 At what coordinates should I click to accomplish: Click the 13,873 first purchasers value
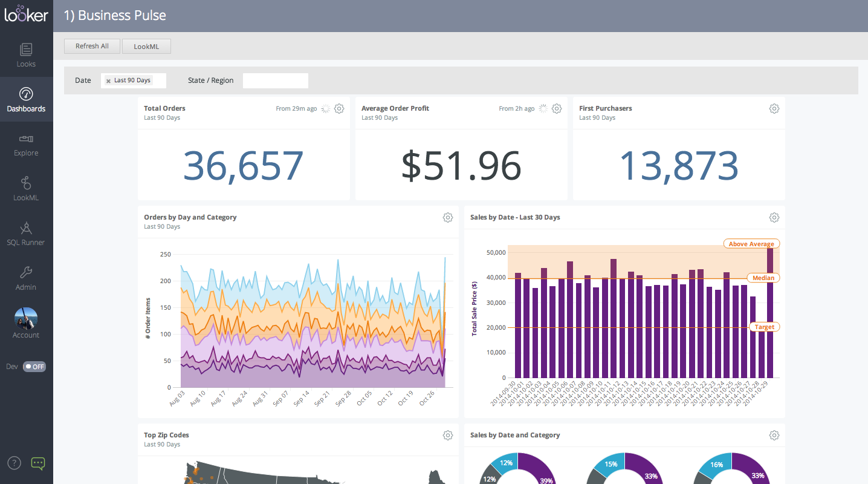point(679,166)
